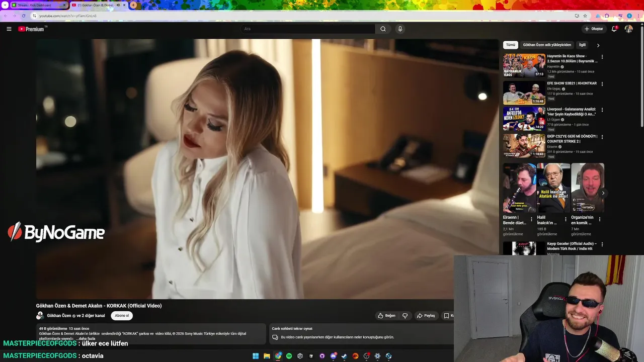This screenshot has width=644, height=362.
Task: Click the Oluştur create button
Action: point(593,29)
